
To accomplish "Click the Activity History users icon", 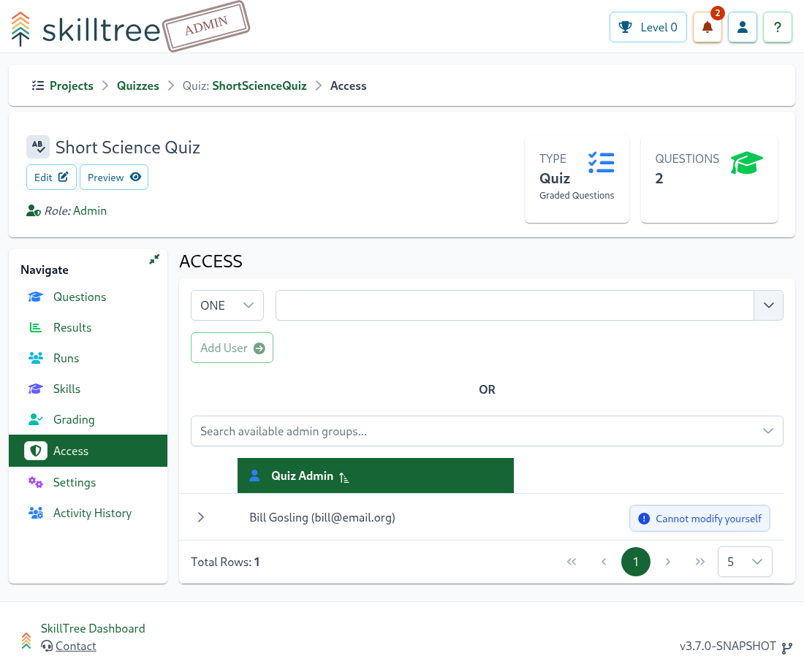I will [x=35, y=513].
